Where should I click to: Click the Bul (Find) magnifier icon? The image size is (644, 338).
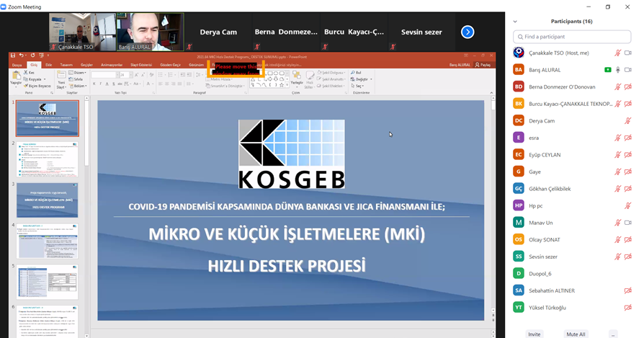click(x=353, y=73)
